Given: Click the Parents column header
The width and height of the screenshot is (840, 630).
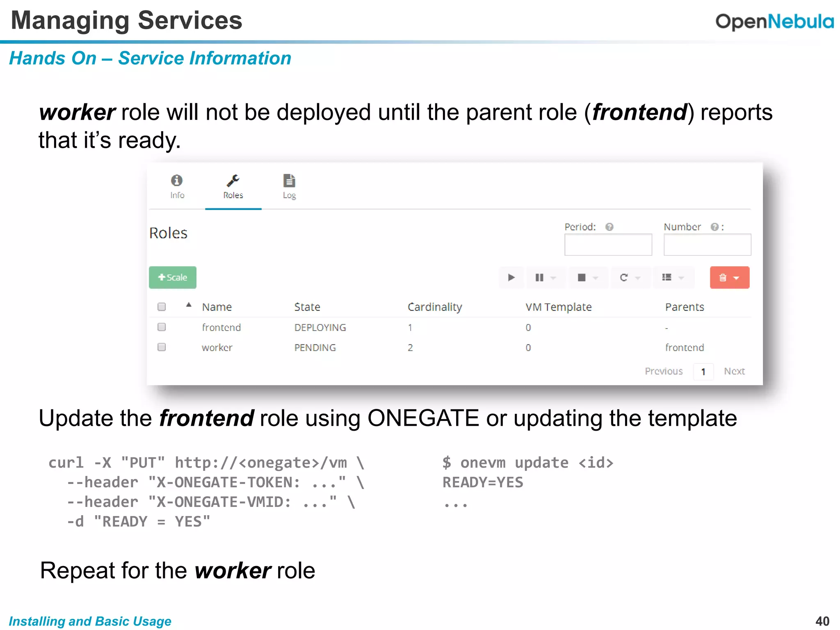Looking at the screenshot, I should [685, 307].
